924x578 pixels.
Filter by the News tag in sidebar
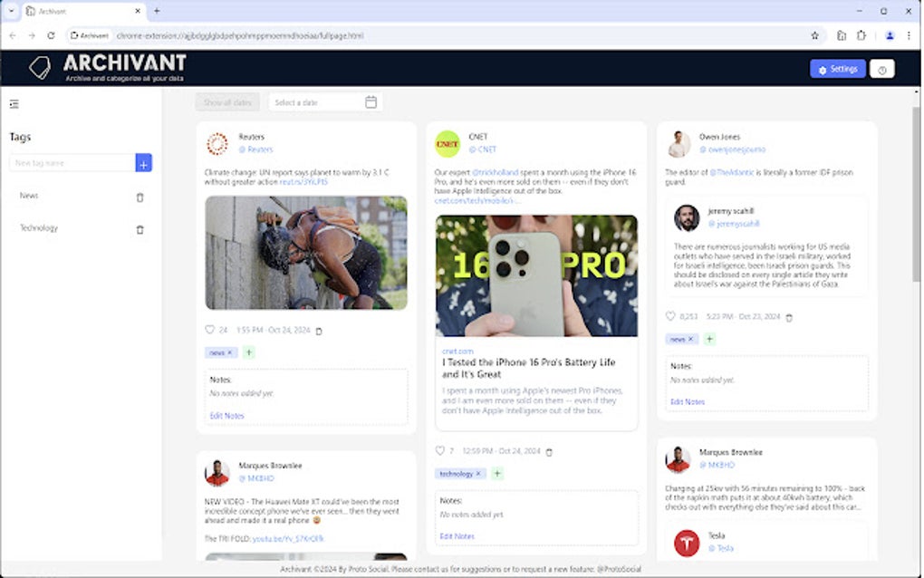pos(29,196)
